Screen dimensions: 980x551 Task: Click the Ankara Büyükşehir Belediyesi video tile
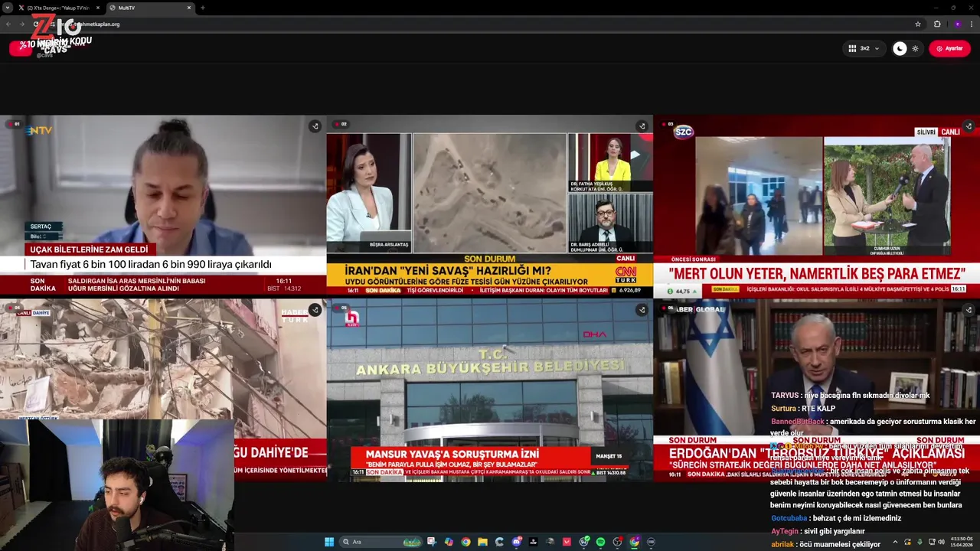pyautogui.click(x=490, y=389)
